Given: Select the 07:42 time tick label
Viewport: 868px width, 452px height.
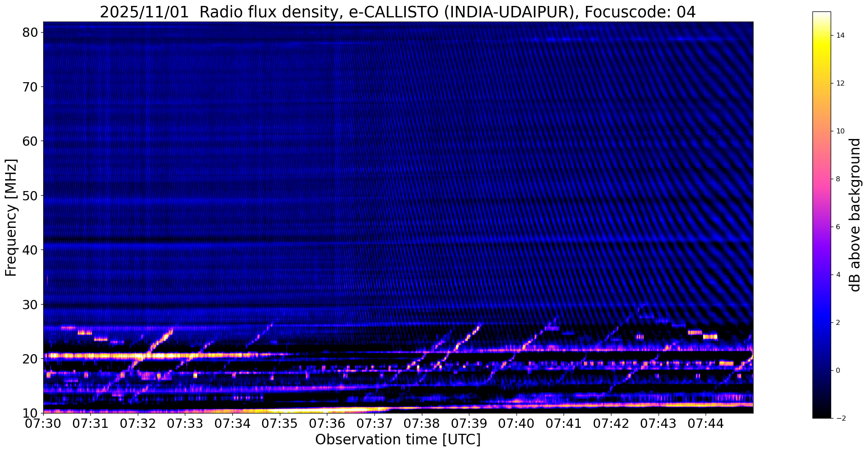Looking at the screenshot, I should tap(611, 423).
